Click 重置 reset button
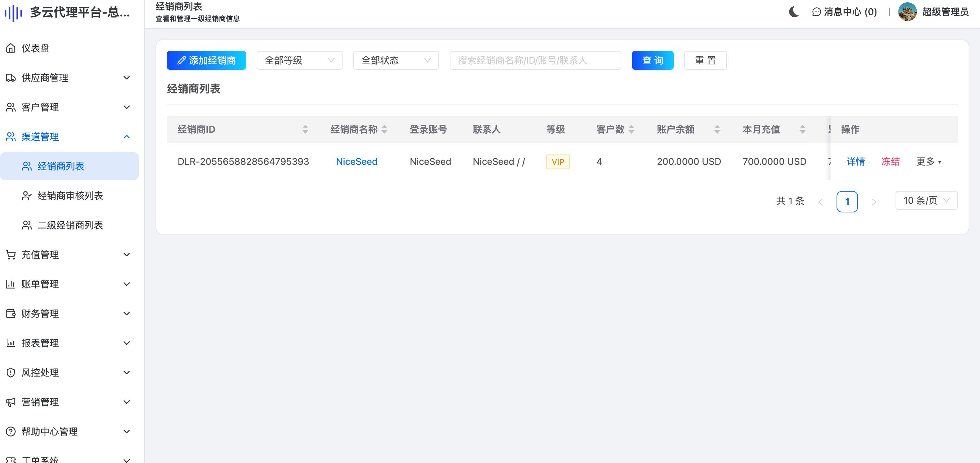Screen dimensions: 980x463 [x=705, y=60]
